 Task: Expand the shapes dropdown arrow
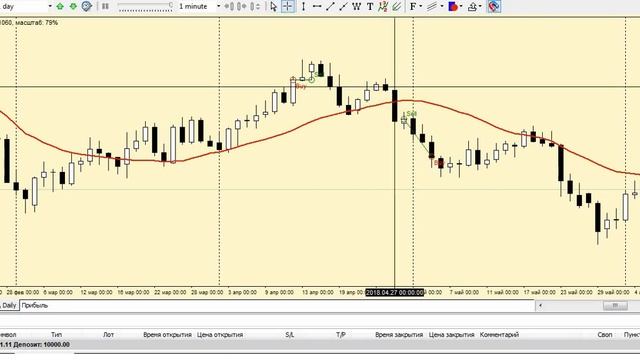[461, 7]
